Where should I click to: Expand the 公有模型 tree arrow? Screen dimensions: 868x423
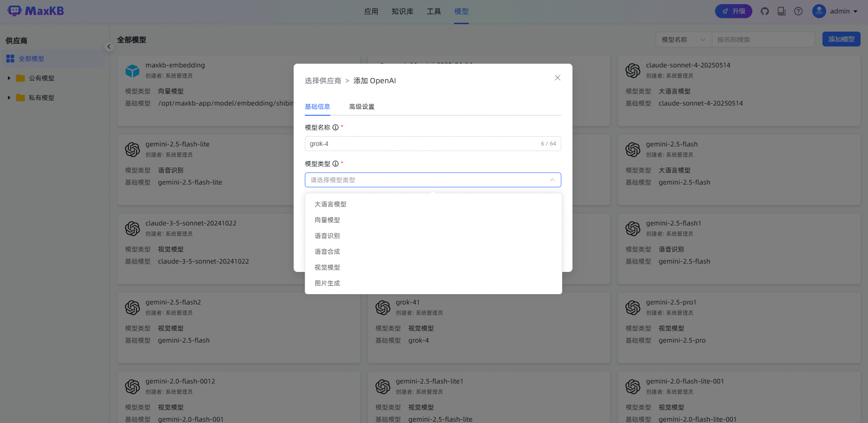[9, 78]
